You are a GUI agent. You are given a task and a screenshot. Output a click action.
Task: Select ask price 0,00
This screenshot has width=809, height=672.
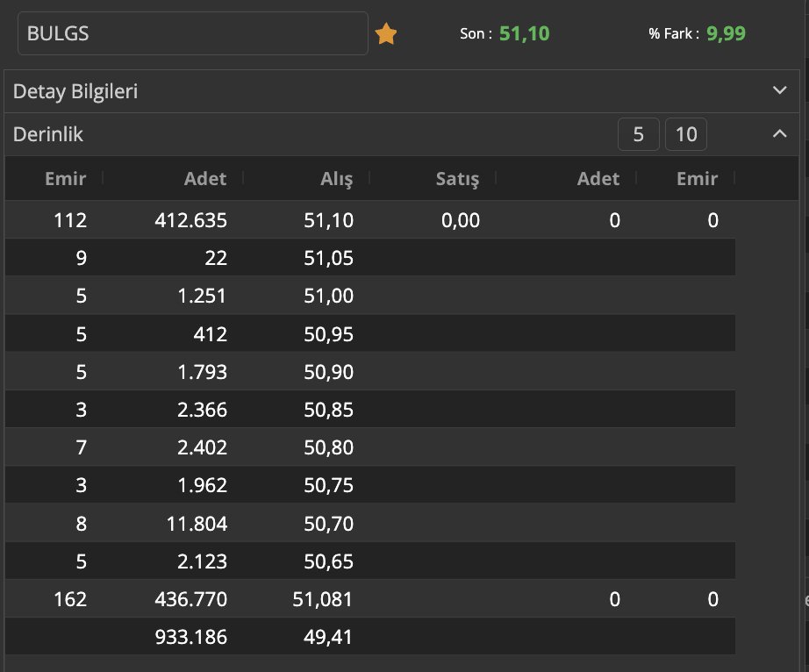click(x=461, y=220)
